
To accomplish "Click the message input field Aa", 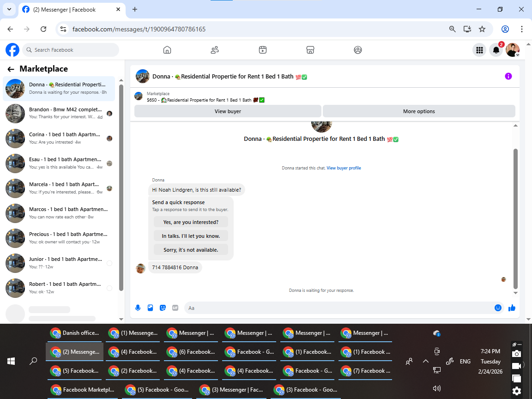I will click(x=339, y=308).
